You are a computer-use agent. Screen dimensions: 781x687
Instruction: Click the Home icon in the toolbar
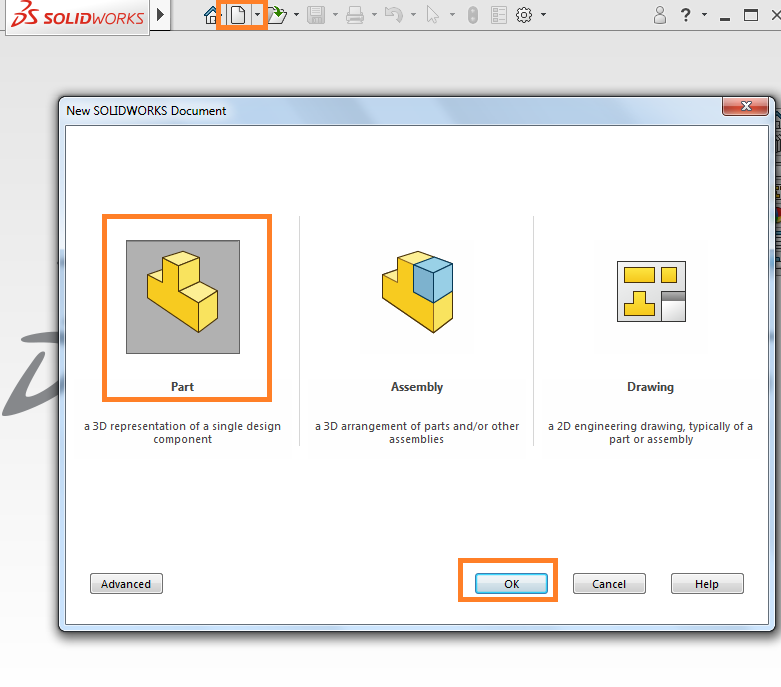(x=211, y=15)
